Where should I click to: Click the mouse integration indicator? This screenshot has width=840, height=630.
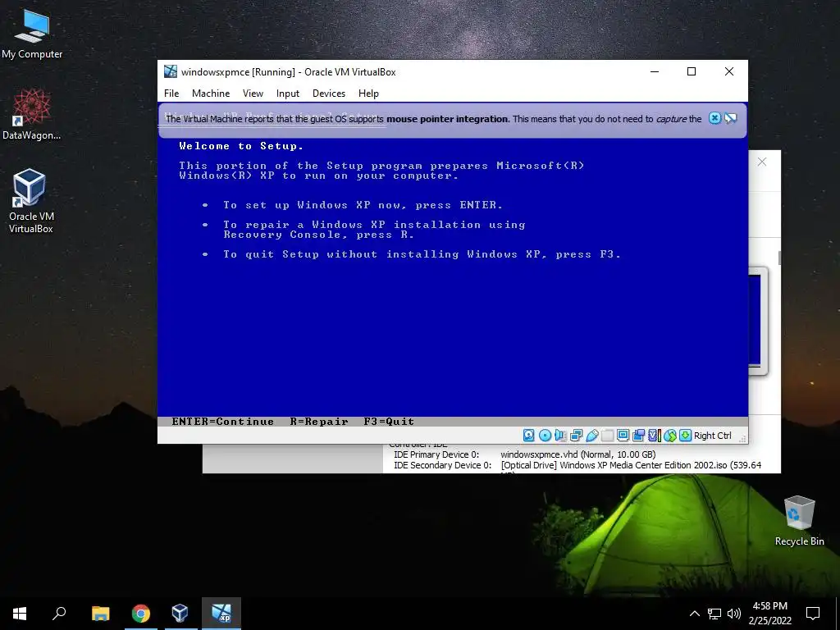click(669, 436)
